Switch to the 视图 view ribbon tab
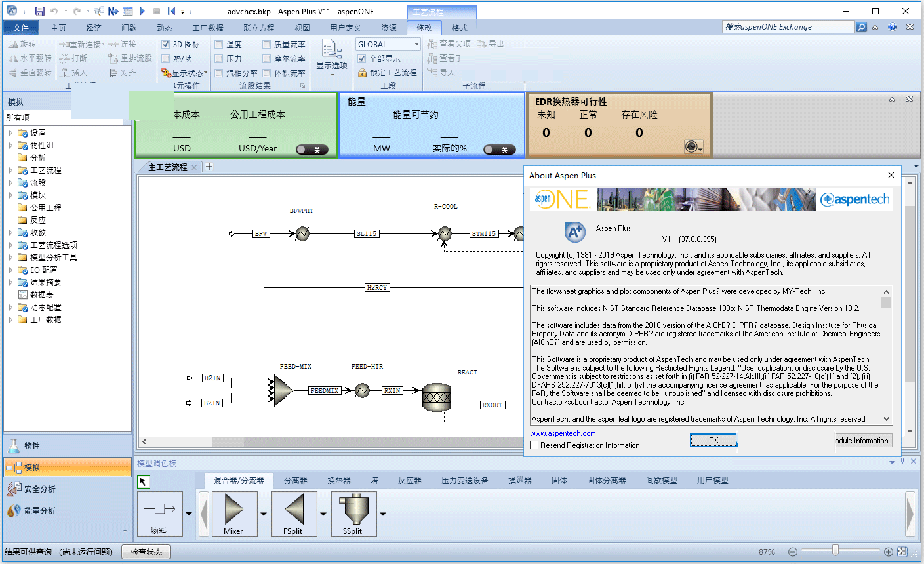The image size is (924, 564). point(302,28)
